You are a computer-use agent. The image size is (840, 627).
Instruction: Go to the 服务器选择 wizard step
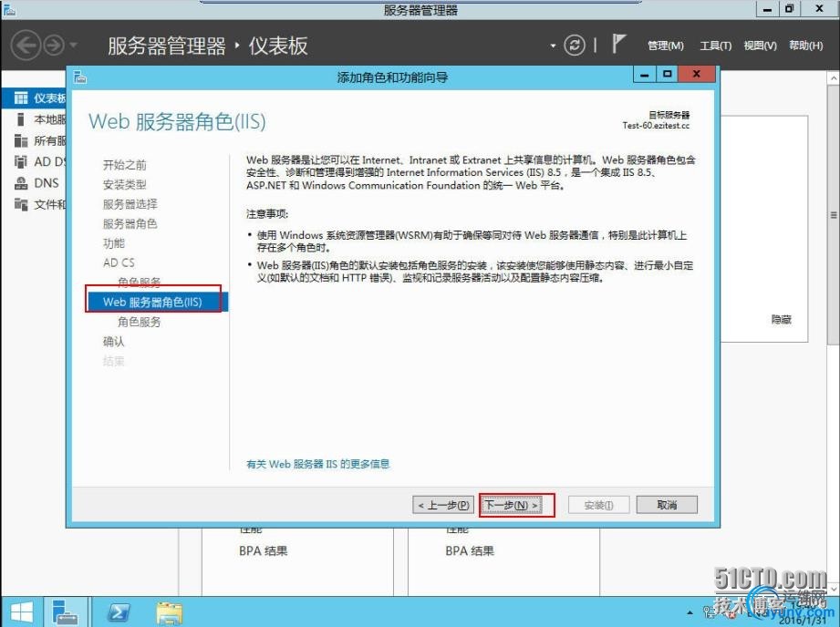click(130, 204)
